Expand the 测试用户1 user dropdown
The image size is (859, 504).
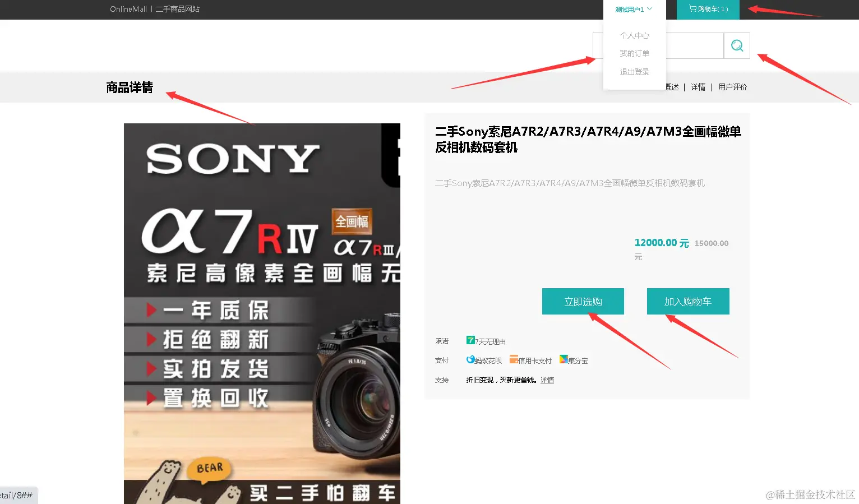[x=634, y=10]
